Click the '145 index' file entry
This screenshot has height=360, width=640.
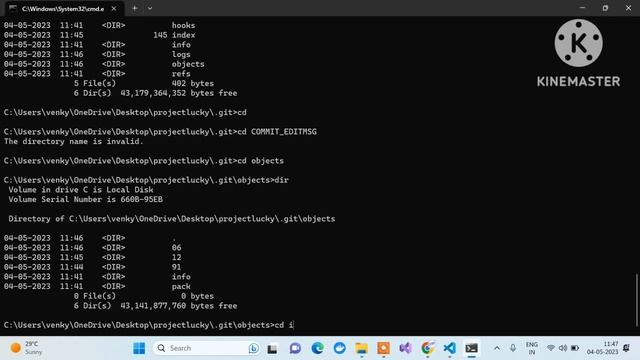click(174, 35)
